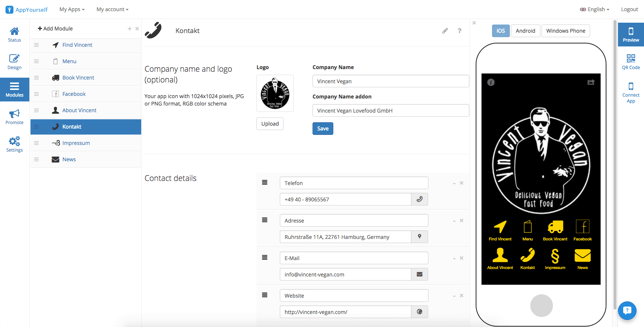Click envelope icon beside email field
Screen dimensions: 644x327
click(x=420, y=274)
